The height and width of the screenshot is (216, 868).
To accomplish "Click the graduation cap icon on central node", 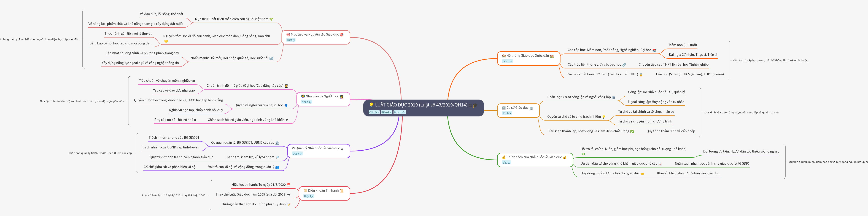I will point(475,105).
